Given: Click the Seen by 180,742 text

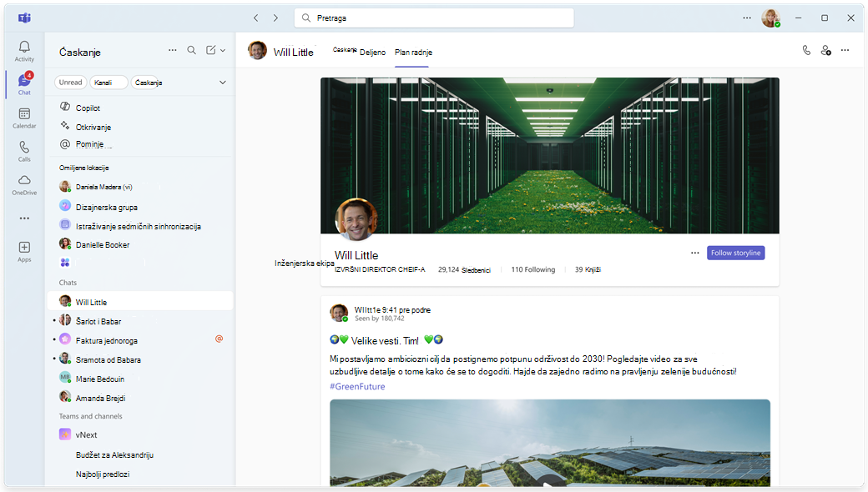Looking at the screenshot, I should pos(380,319).
